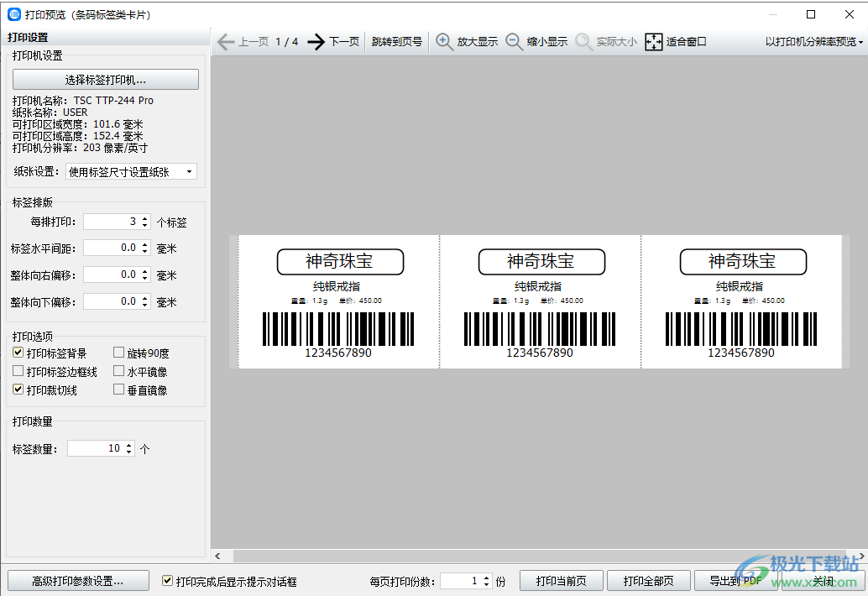Click 纸张名称: USER text
The height and width of the screenshot is (596, 868).
coord(50,112)
